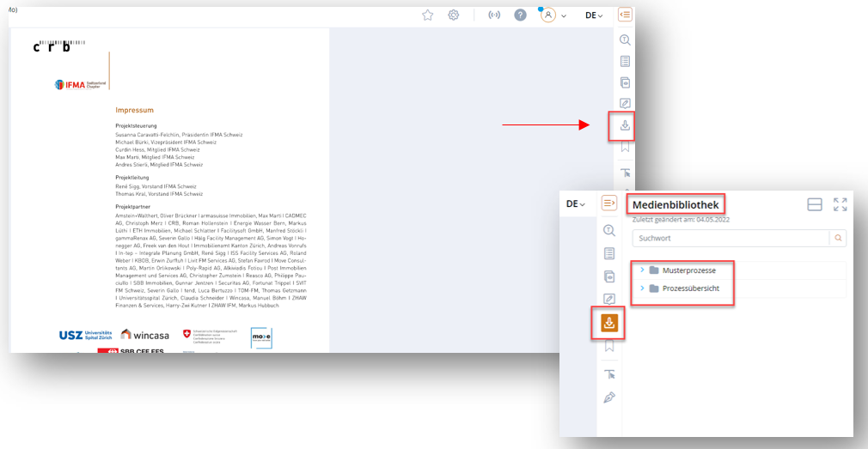Open annotations note icon beside Medienbibliothek panel
This screenshot has height=449, width=868.
tap(609, 300)
